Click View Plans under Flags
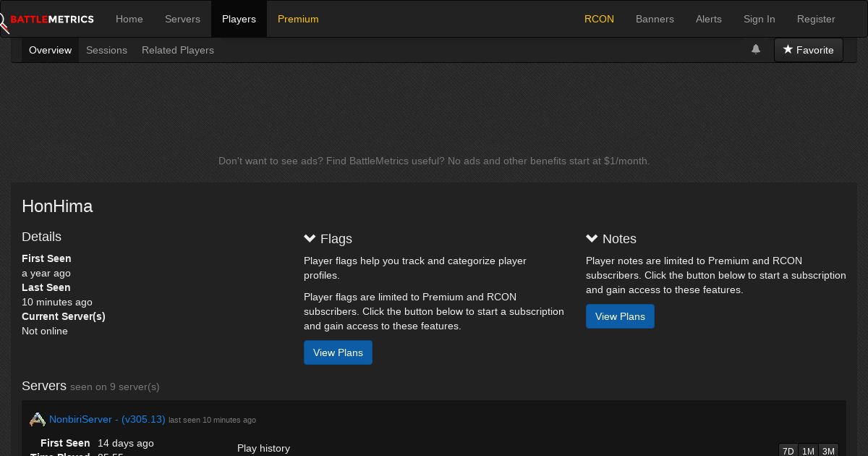This screenshot has width=868, height=456. pyautogui.click(x=338, y=352)
